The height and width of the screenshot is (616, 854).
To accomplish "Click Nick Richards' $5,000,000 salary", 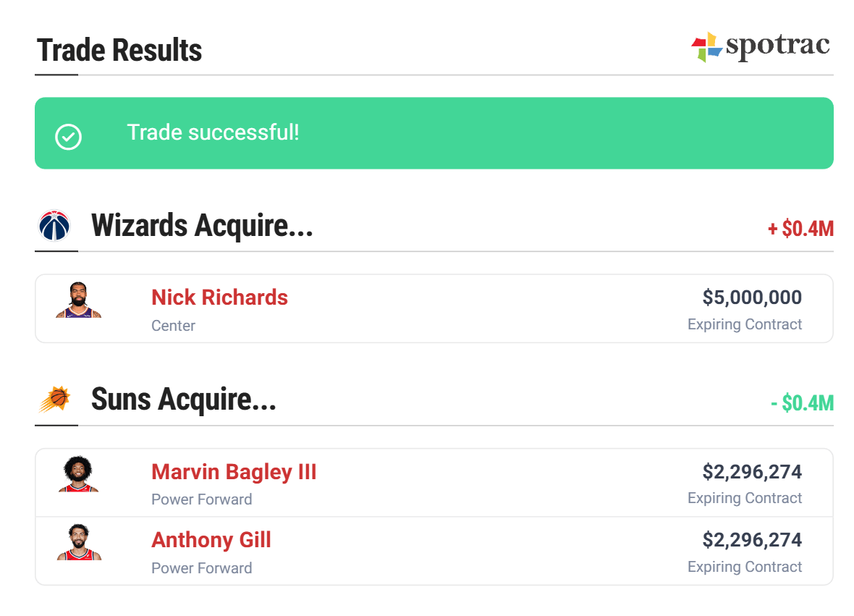I will [752, 298].
